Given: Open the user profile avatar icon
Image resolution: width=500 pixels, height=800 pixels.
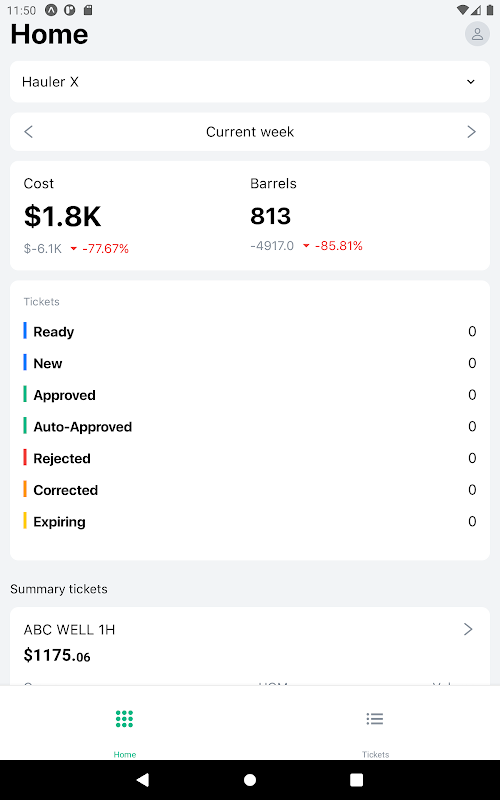Looking at the screenshot, I should point(477,34).
